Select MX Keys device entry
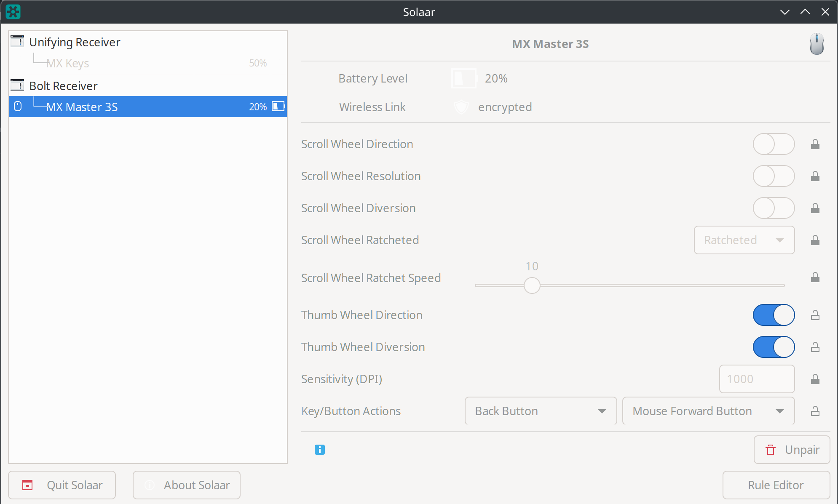838x504 pixels. 67,63
